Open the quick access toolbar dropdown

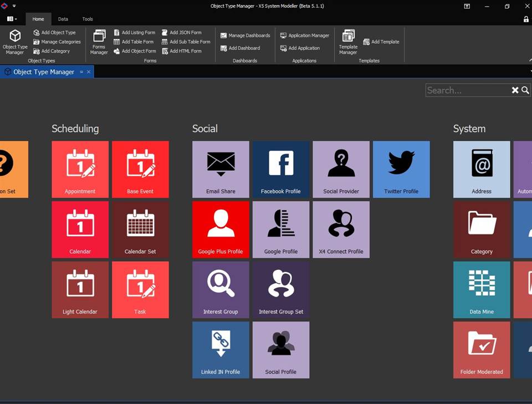14,6
